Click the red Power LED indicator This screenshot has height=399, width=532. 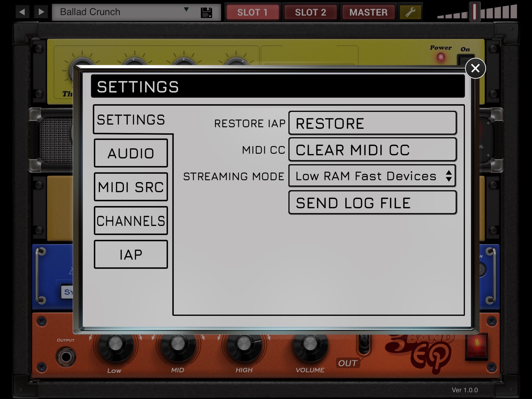pos(441,57)
